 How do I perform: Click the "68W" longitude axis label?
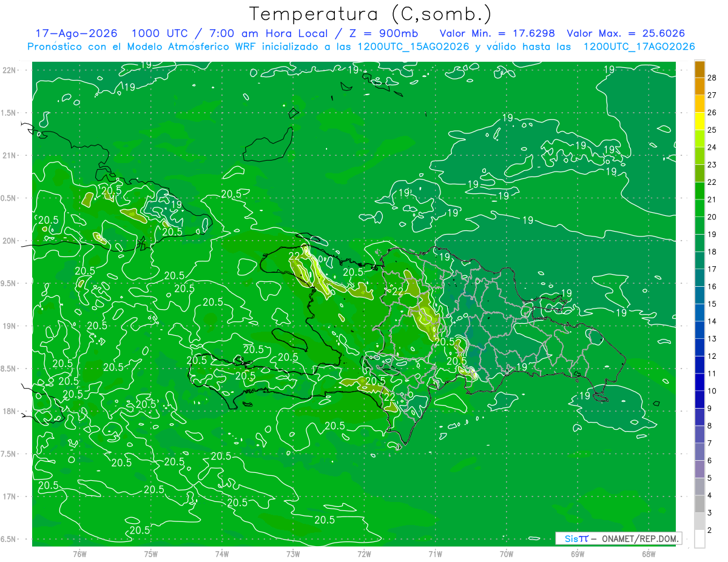[x=649, y=554]
